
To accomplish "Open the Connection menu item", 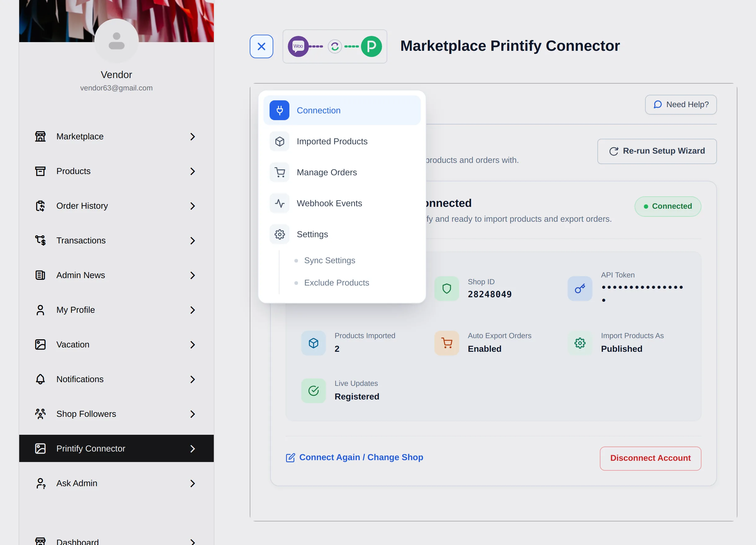I will (x=342, y=110).
